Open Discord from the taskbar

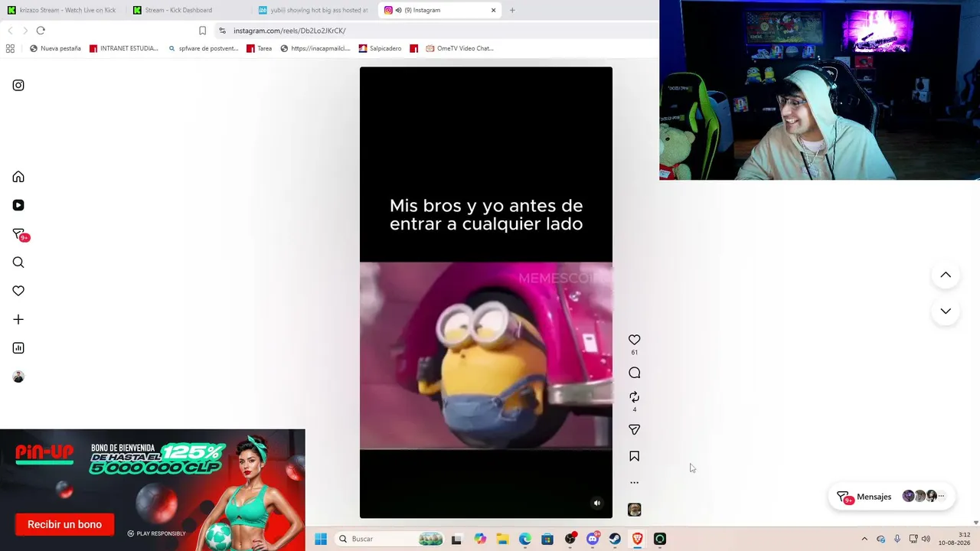pos(593,539)
